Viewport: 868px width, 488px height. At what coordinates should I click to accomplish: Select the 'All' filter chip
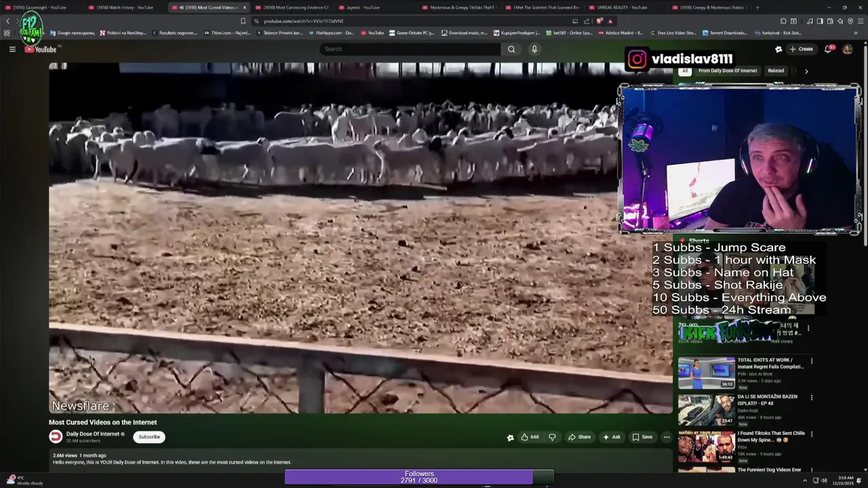[x=685, y=70]
